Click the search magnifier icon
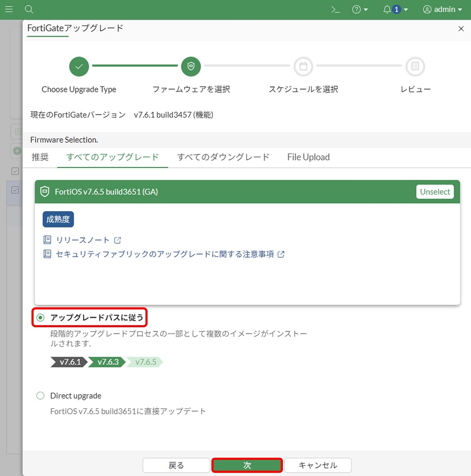The width and height of the screenshot is (471, 476). coord(29,10)
